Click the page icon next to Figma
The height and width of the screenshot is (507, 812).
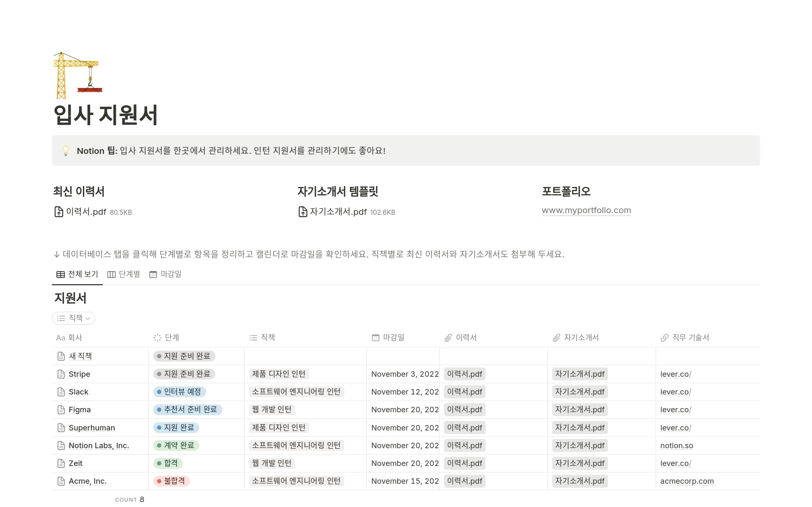(x=61, y=410)
